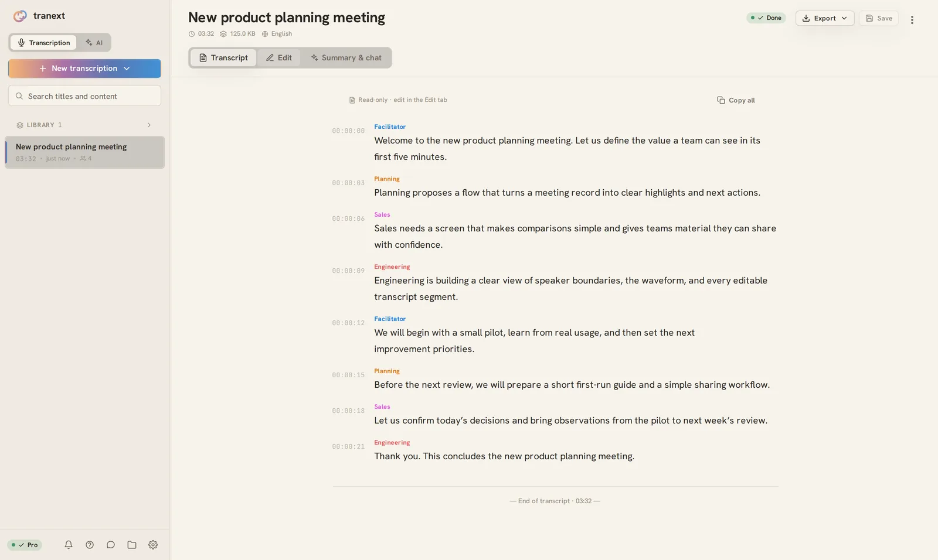This screenshot has height=560, width=938.
Task: Click timestamp 00:00:03
Action: [348, 183]
